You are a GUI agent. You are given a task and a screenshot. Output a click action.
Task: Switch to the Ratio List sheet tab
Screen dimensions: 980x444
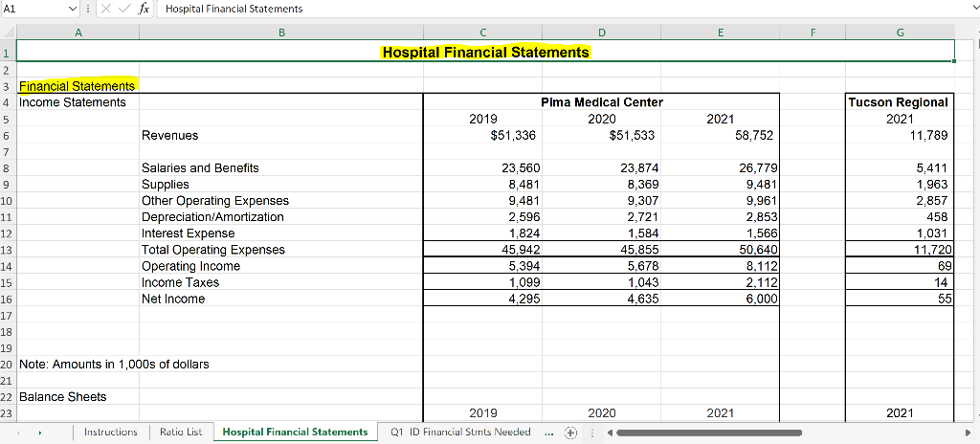click(x=181, y=433)
